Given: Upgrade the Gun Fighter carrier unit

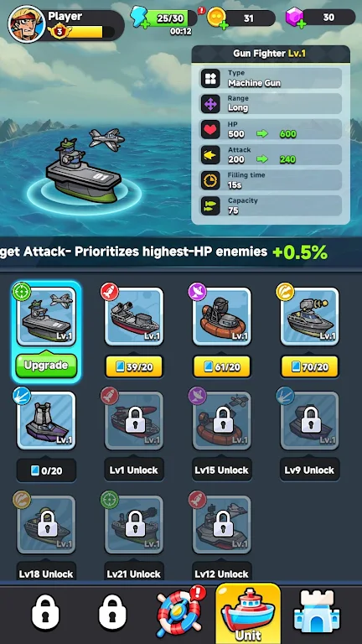Looking at the screenshot, I should point(46,365).
